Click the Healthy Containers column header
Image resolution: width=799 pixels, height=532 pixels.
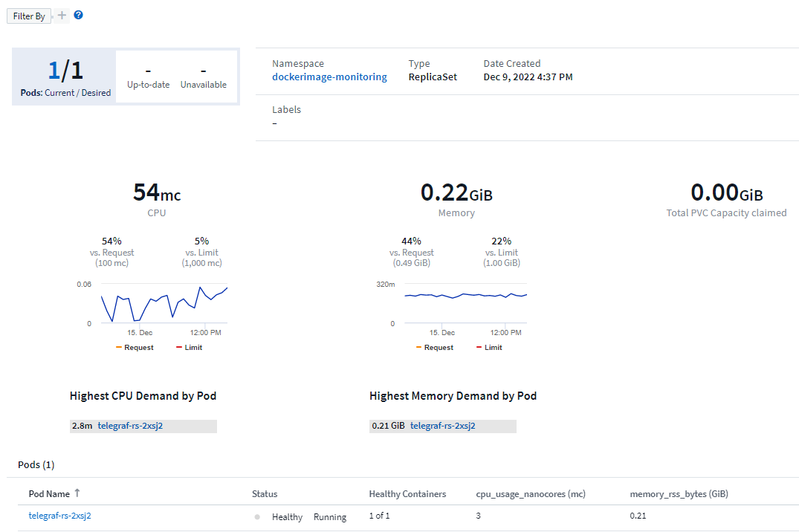pyautogui.click(x=407, y=493)
